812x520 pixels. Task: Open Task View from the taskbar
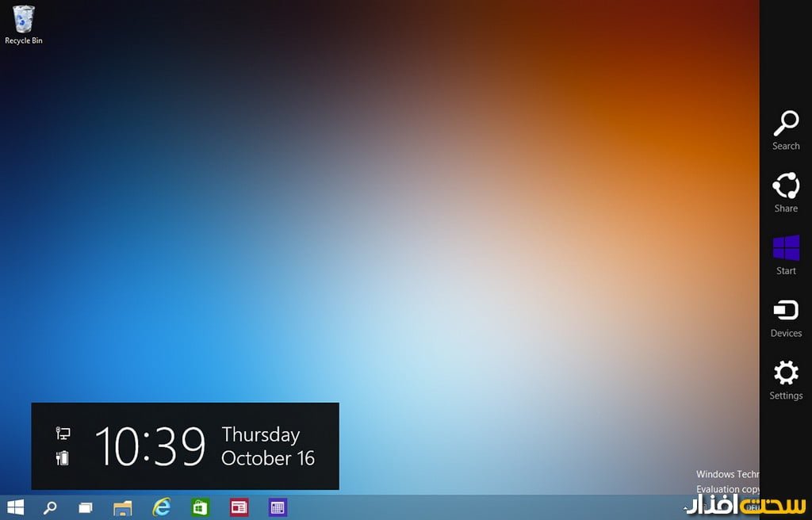(85, 507)
